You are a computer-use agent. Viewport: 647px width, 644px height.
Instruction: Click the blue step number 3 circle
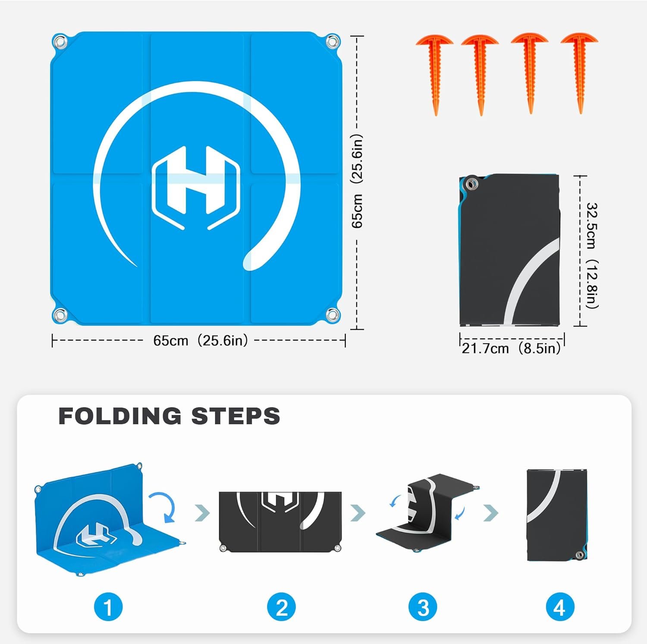point(423,606)
